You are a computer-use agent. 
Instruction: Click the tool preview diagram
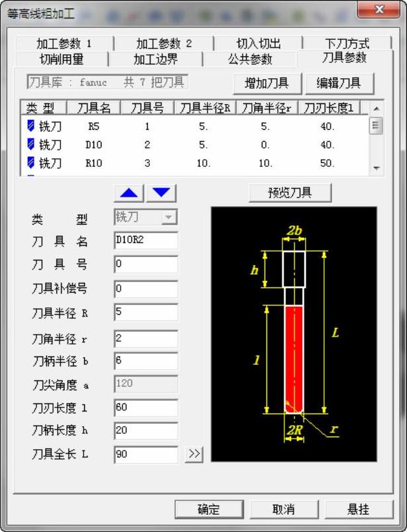point(294,334)
